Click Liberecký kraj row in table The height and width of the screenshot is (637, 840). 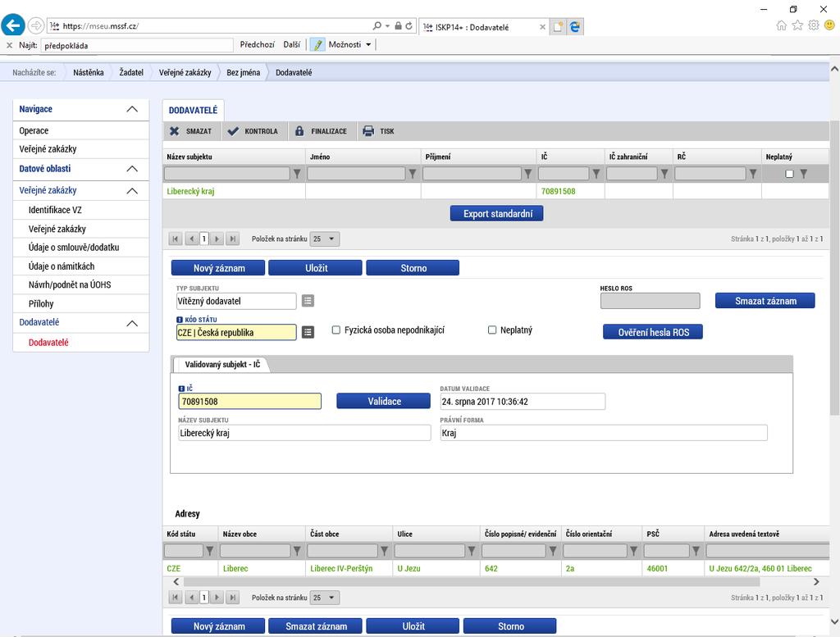[x=495, y=191]
